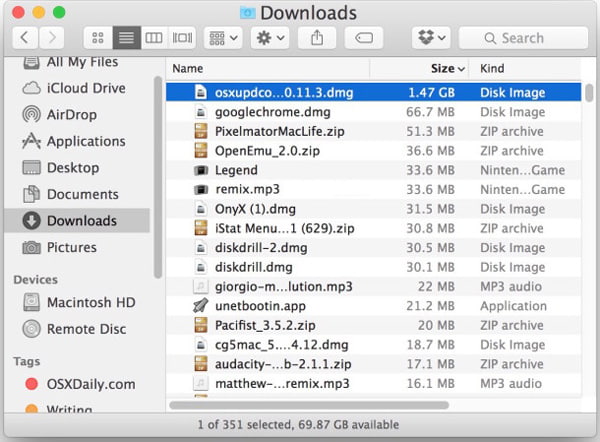Click the Share toolbar icon
Viewport: 600px width, 442px height.
tap(317, 38)
